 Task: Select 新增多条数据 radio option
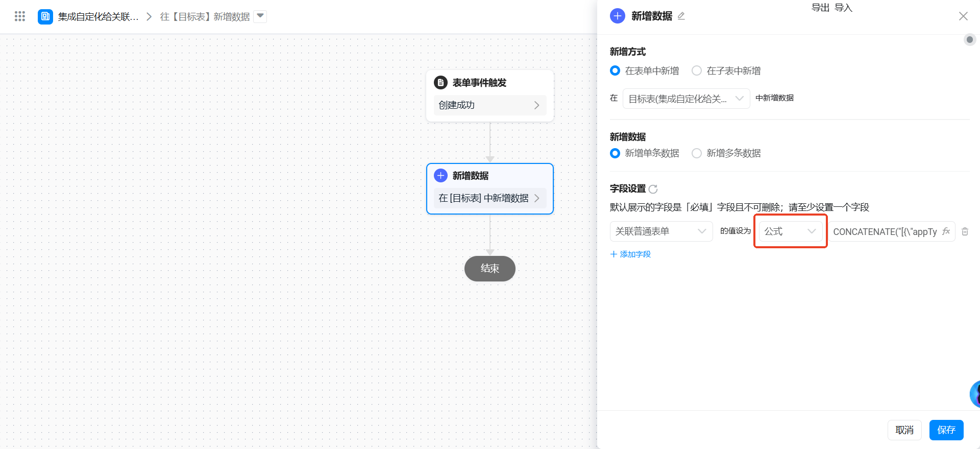coord(697,153)
